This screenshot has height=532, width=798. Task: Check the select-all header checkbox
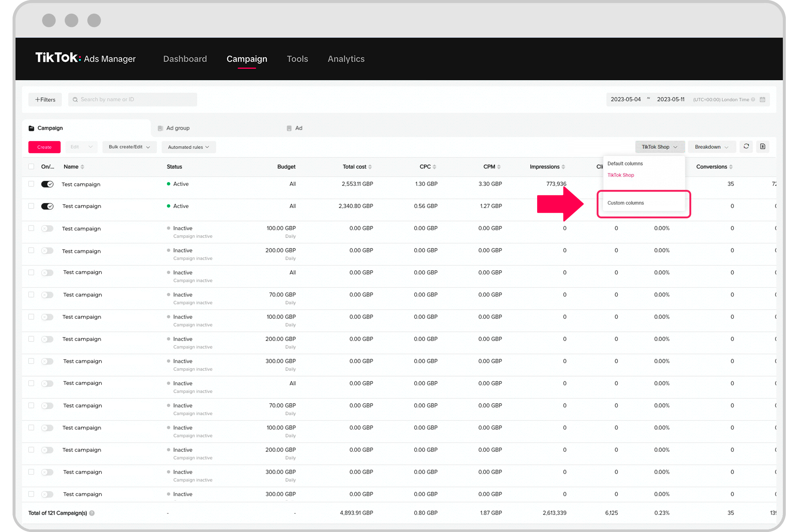[x=31, y=167]
